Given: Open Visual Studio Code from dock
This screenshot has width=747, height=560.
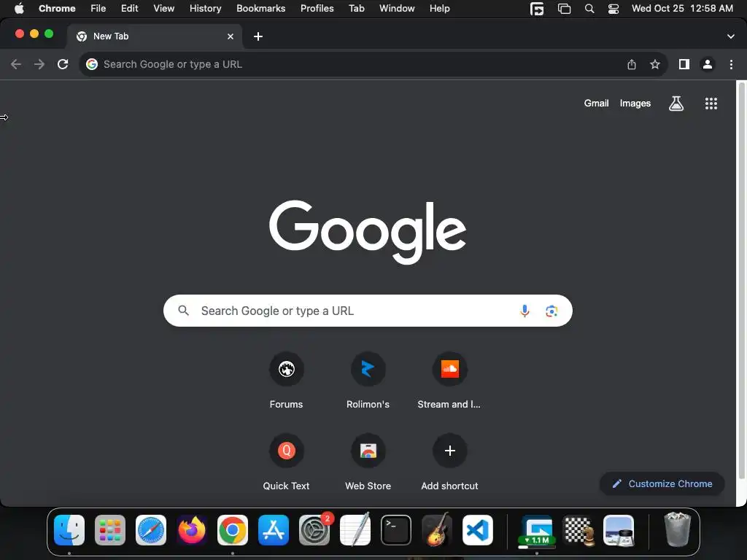Looking at the screenshot, I should tap(478, 530).
